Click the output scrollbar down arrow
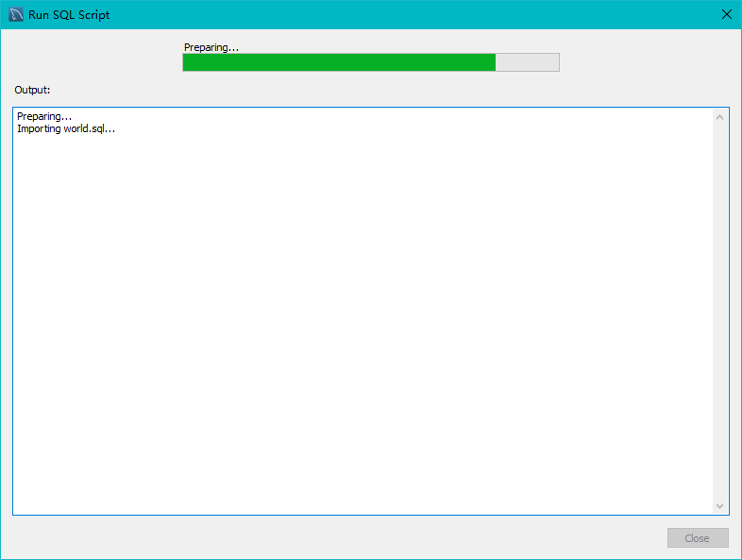This screenshot has height=560, width=742. (x=719, y=505)
